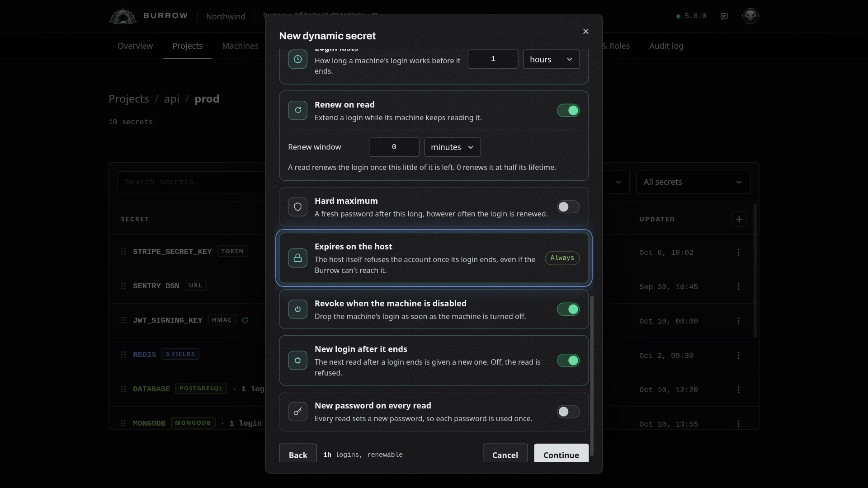Click the Cancel button

click(505, 453)
